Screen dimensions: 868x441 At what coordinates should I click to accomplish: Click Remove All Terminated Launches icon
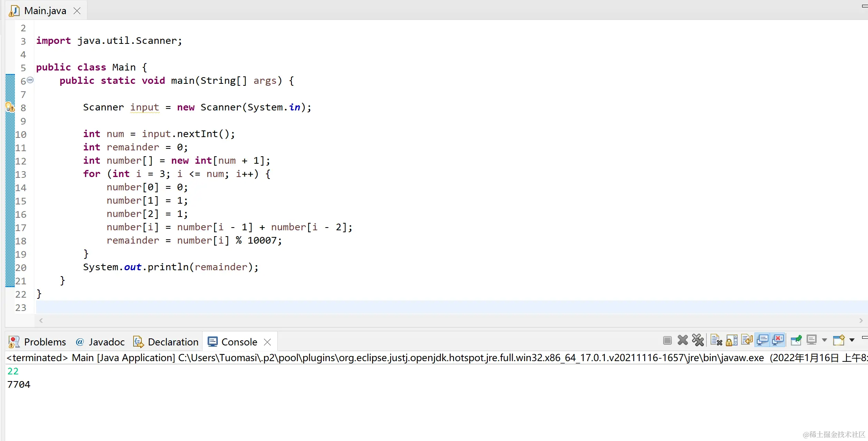(698, 340)
